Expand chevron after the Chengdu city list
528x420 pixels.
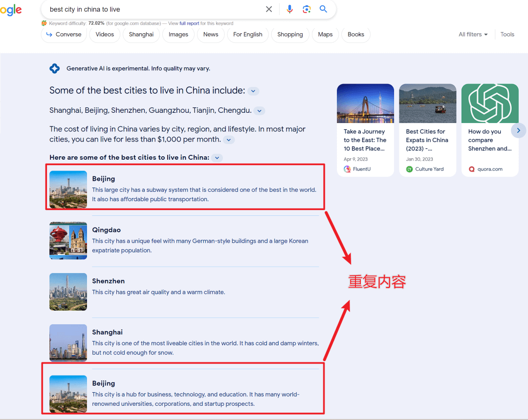(259, 111)
